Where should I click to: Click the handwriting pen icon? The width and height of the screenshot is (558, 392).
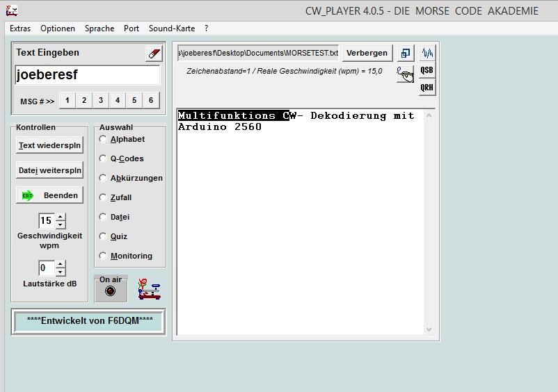pos(405,73)
